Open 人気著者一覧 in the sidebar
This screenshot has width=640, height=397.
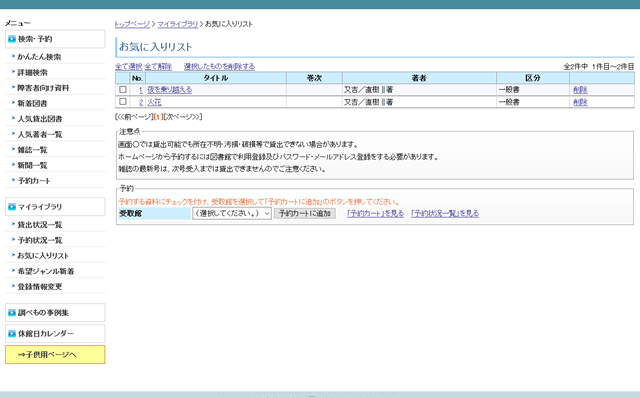40,134
